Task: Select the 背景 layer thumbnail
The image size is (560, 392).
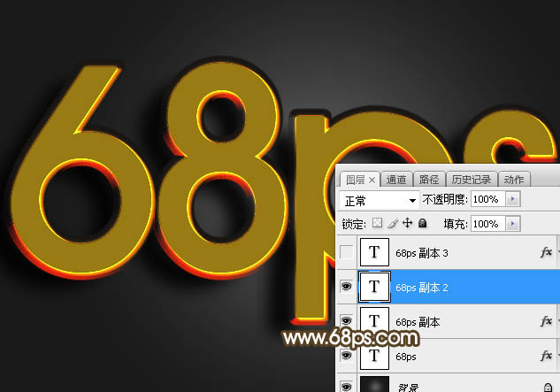Action: click(x=374, y=384)
